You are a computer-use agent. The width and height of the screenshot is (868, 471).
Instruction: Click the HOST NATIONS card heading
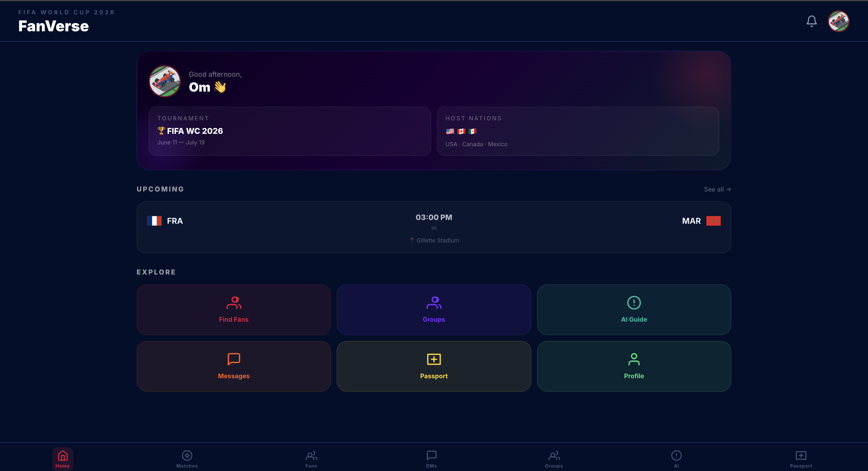coord(474,118)
